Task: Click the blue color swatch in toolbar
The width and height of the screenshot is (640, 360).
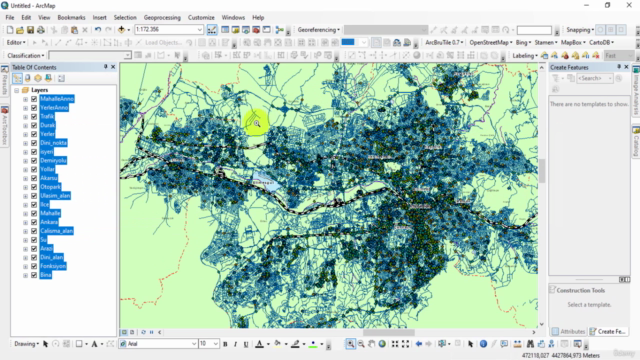Action: (x=348, y=42)
